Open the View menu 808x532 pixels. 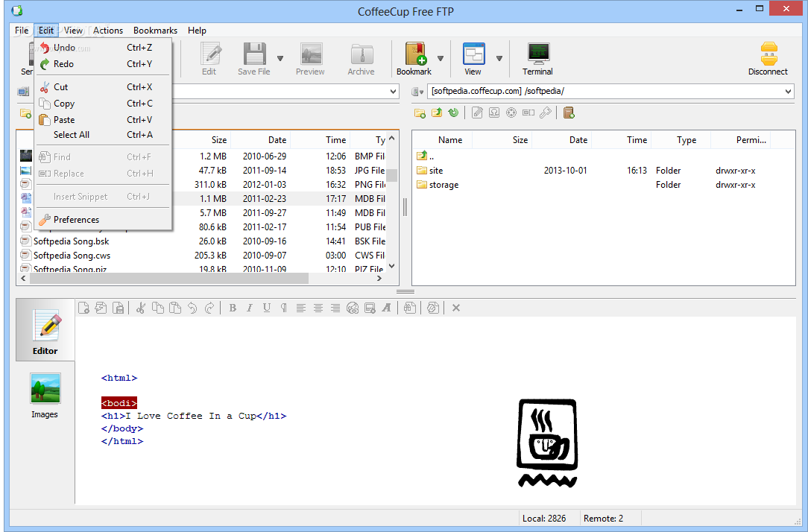click(73, 31)
